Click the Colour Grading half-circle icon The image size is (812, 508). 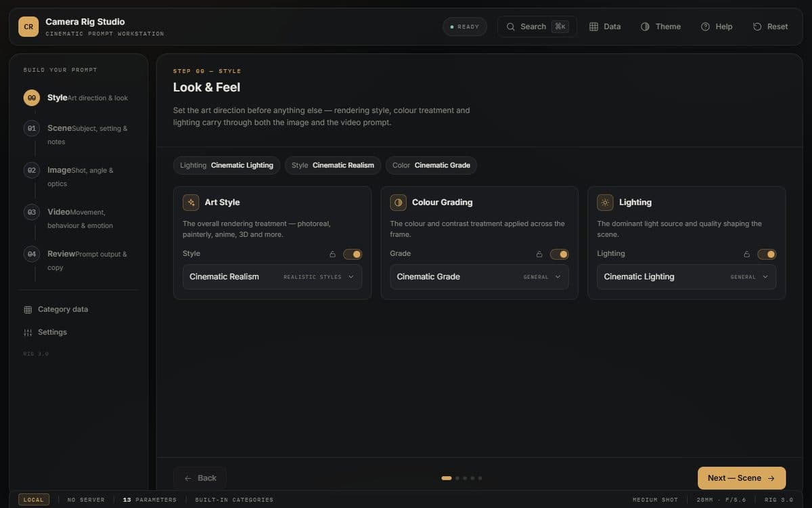pyautogui.click(x=398, y=203)
